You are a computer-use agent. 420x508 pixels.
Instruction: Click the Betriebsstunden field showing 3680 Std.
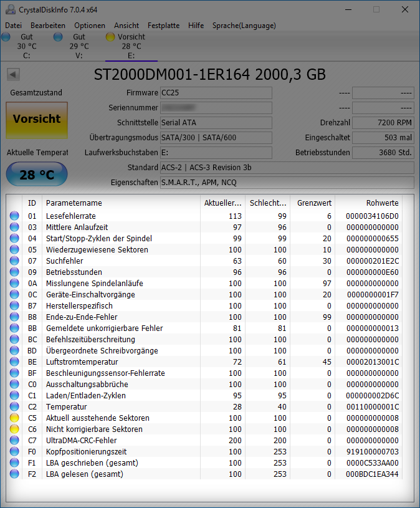383,152
